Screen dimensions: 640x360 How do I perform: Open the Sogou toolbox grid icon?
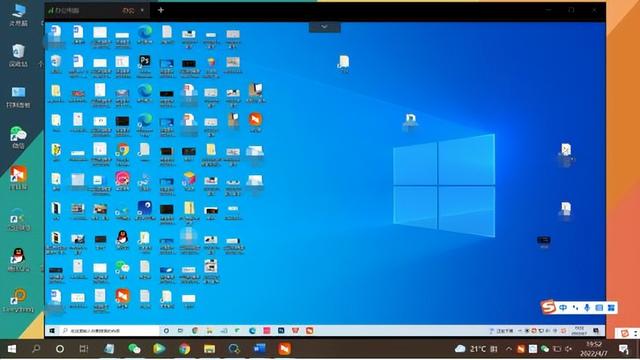[x=611, y=308]
